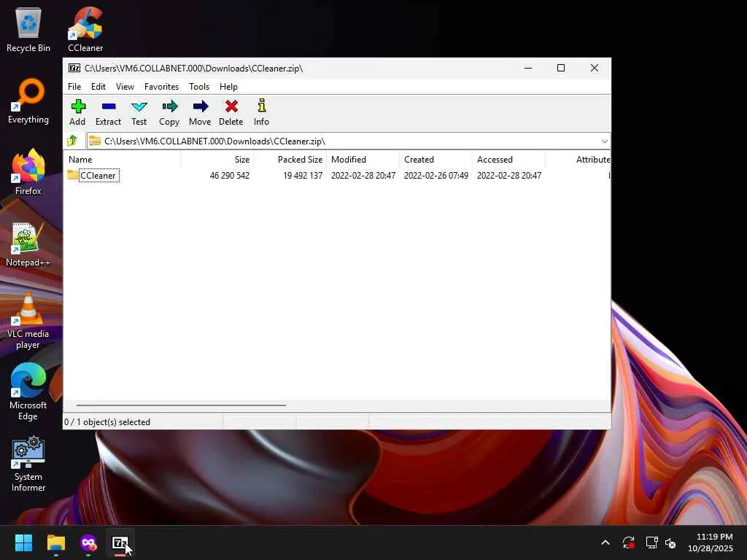Sort by the Created column header

(x=436, y=160)
